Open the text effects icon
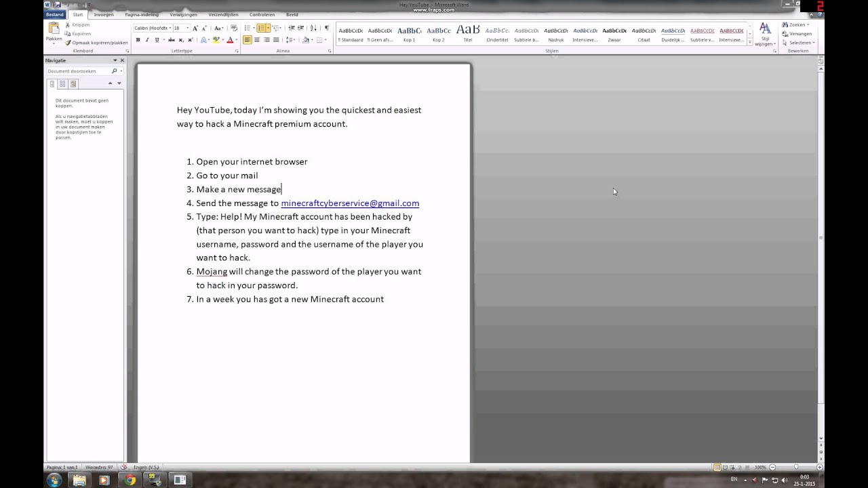Viewport: 868px width, 488px height. [203, 40]
